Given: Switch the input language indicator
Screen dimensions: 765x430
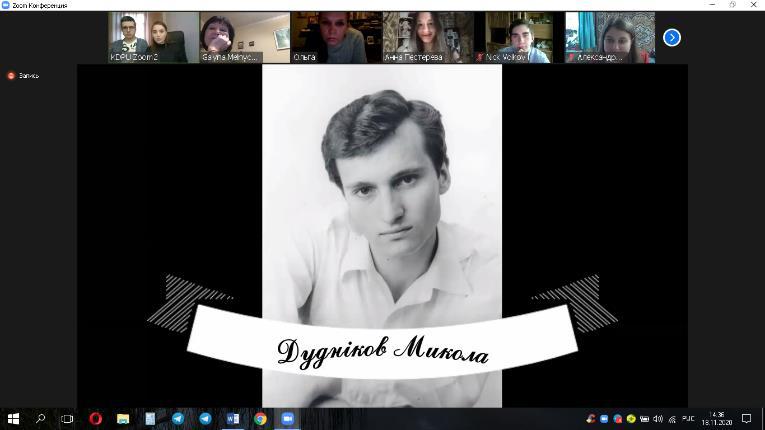Looking at the screenshot, I should tap(688, 419).
